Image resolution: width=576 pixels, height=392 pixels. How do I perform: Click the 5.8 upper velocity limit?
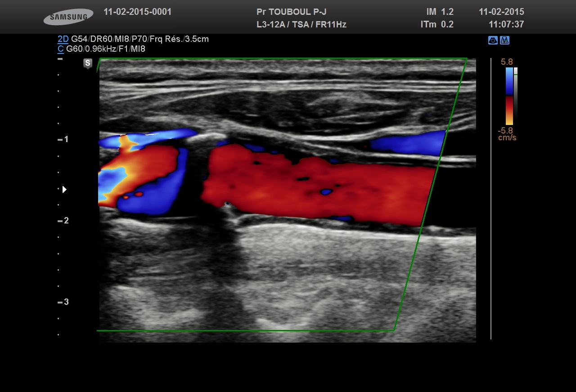coord(507,62)
